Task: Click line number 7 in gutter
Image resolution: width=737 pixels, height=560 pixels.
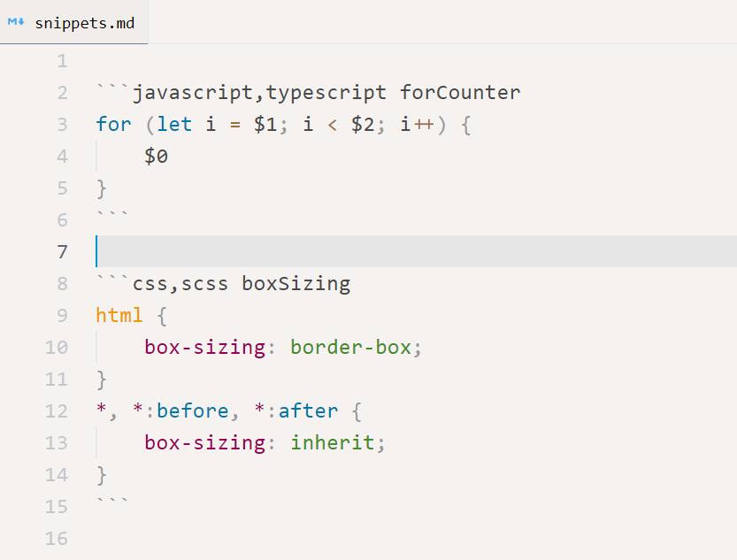Action: click(63, 252)
